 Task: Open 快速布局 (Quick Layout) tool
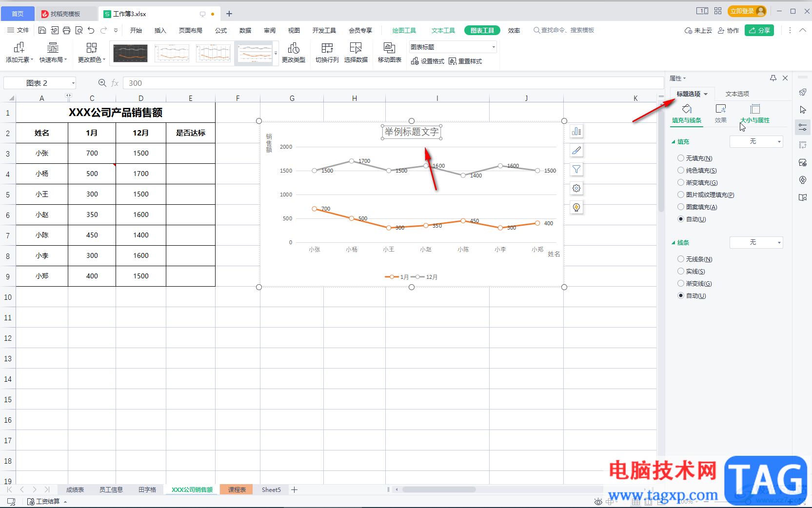[53, 53]
